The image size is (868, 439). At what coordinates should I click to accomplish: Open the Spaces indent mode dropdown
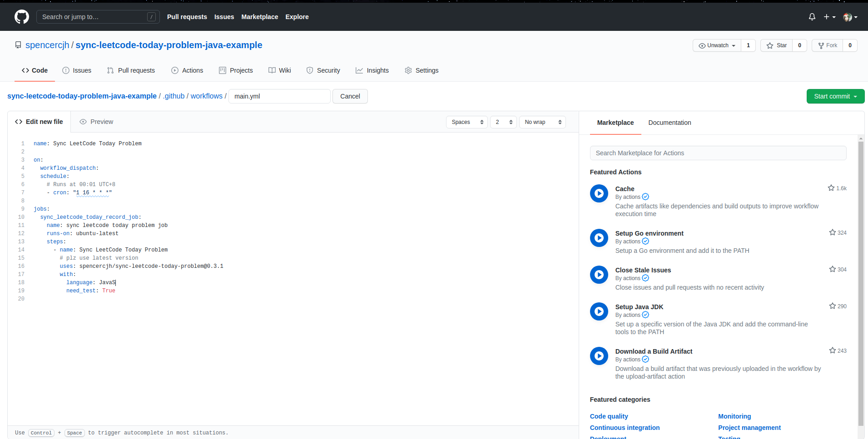pyautogui.click(x=467, y=122)
